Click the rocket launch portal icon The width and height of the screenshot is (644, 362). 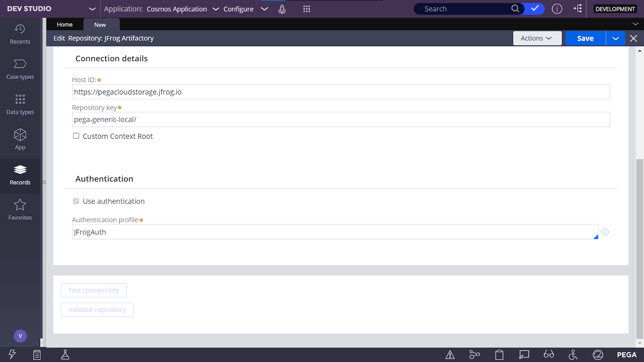tap(282, 9)
